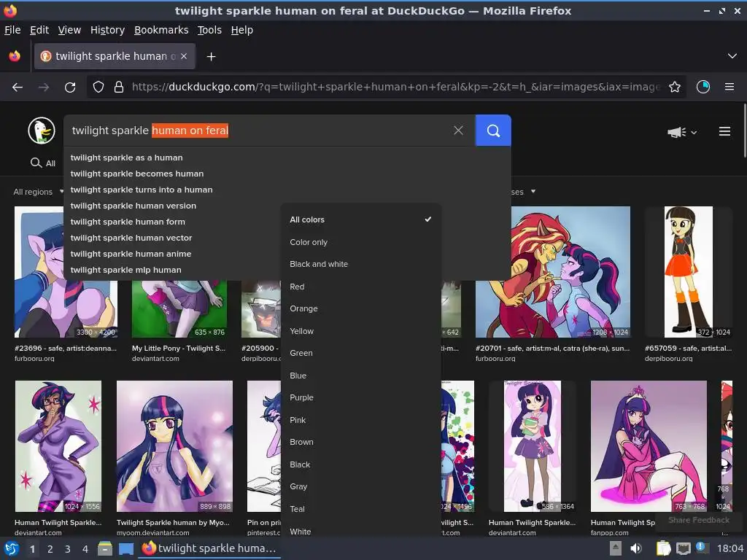The width and height of the screenshot is (747, 560).
Task: Open the 763 × 768 fanpop image thumbnail
Action: point(649,446)
